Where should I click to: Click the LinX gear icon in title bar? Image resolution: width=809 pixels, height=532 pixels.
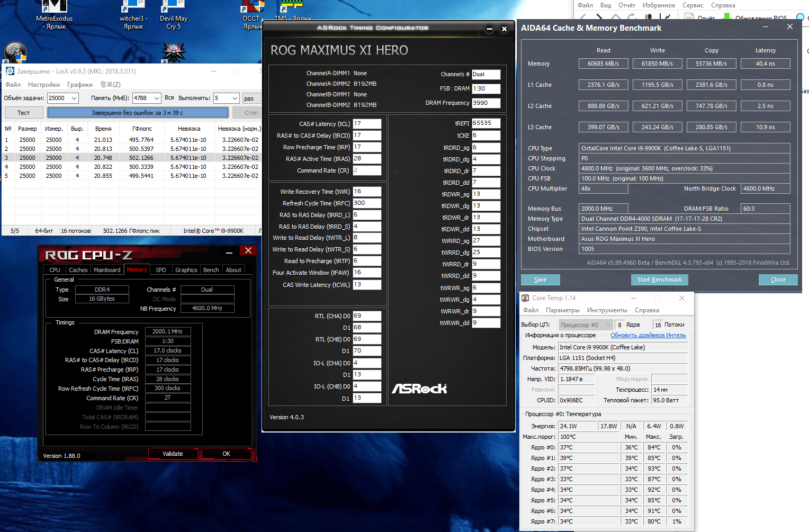(x=10, y=71)
